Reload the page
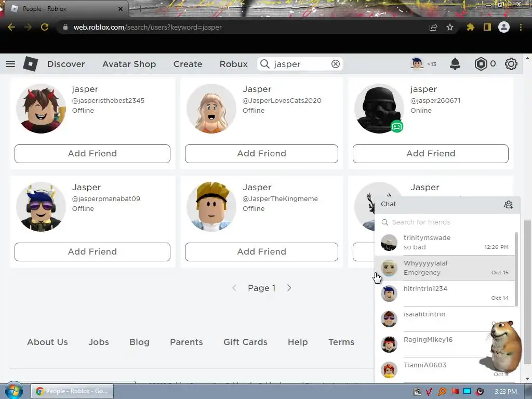Viewport: 532px width, 399px height. pyautogui.click(x=45, y=27)
